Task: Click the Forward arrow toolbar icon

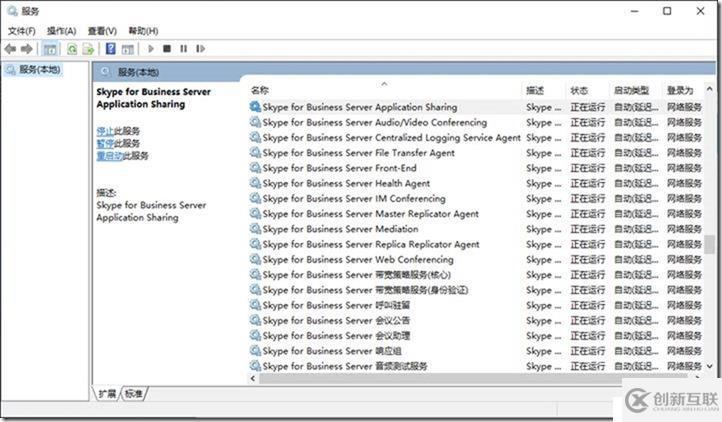Action: 27,48
